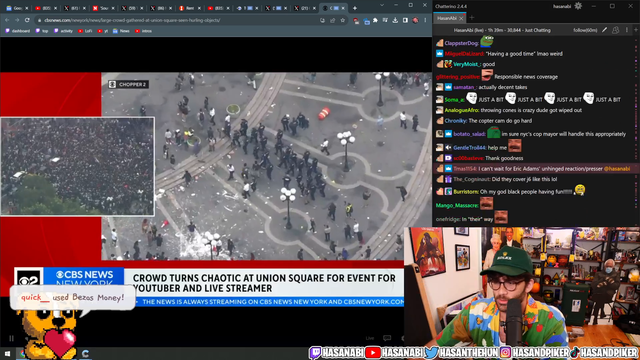Open Chrome three-dot menu
Viewport: 640px width, 360px height.
click(x=425, y=20)
